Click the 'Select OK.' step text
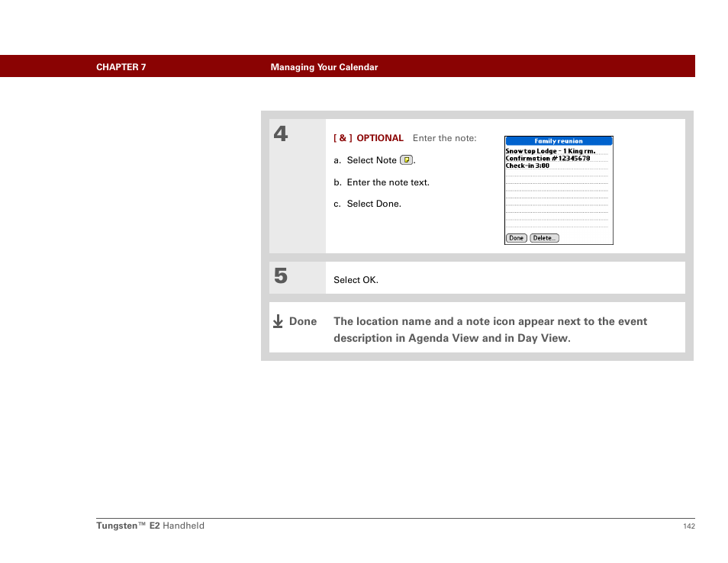The image size is (728, 563). [356, 280]
